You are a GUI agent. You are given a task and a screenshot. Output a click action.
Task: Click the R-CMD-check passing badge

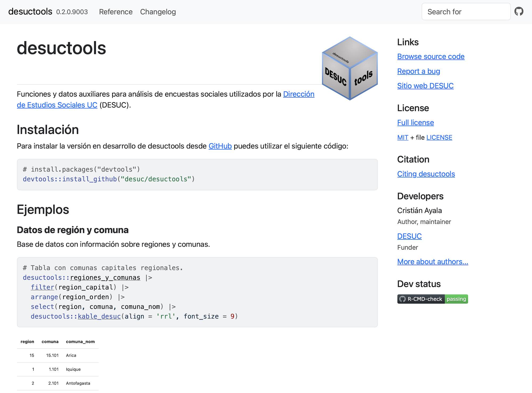433,299
